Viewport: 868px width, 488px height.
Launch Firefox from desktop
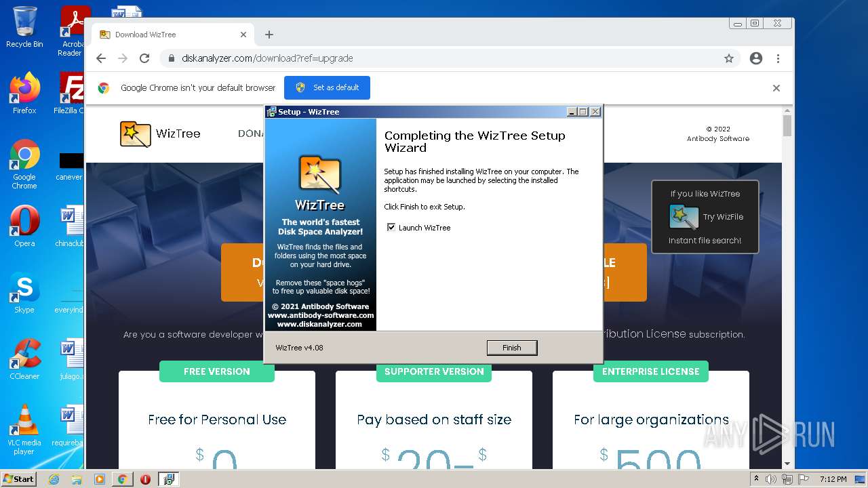(x=24, y=94)
